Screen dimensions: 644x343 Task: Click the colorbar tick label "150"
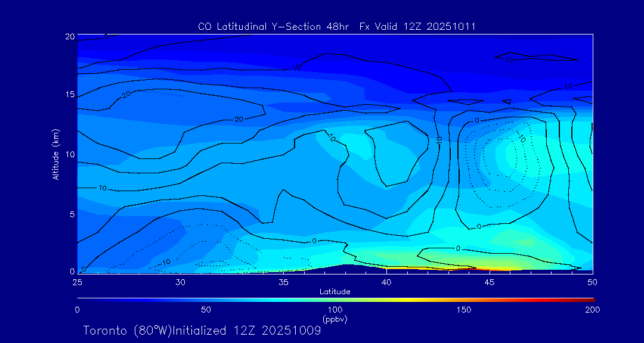pyautogui.click(x=463, y=310)
